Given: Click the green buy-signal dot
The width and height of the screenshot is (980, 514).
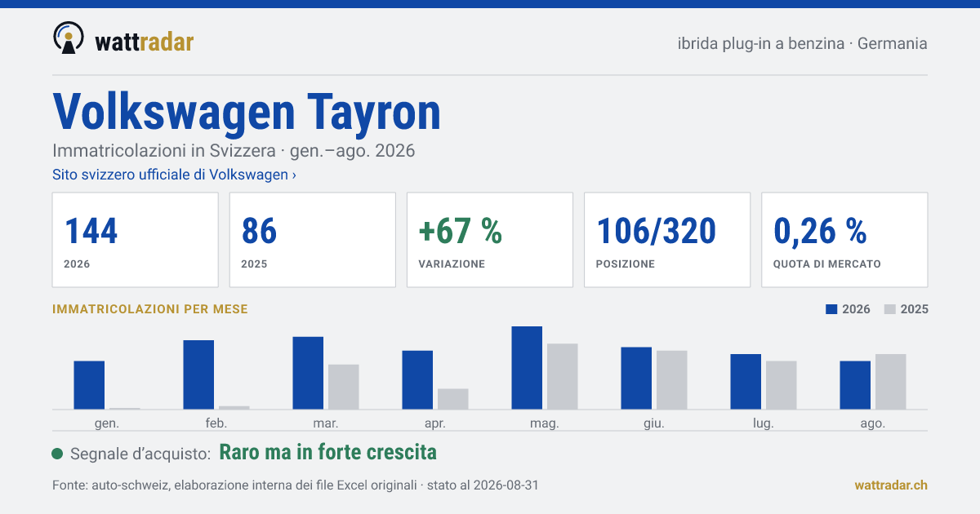Looking at the screenshot, I should (x=57, y=454).
